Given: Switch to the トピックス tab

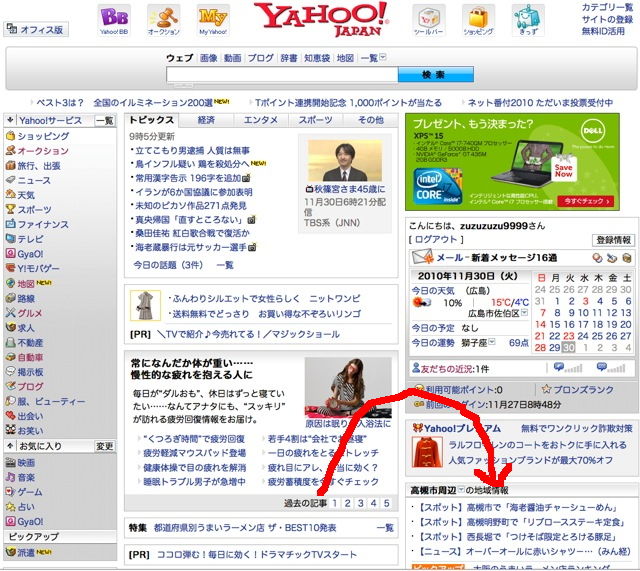Looking at the screenshot, I should [151, 120].
